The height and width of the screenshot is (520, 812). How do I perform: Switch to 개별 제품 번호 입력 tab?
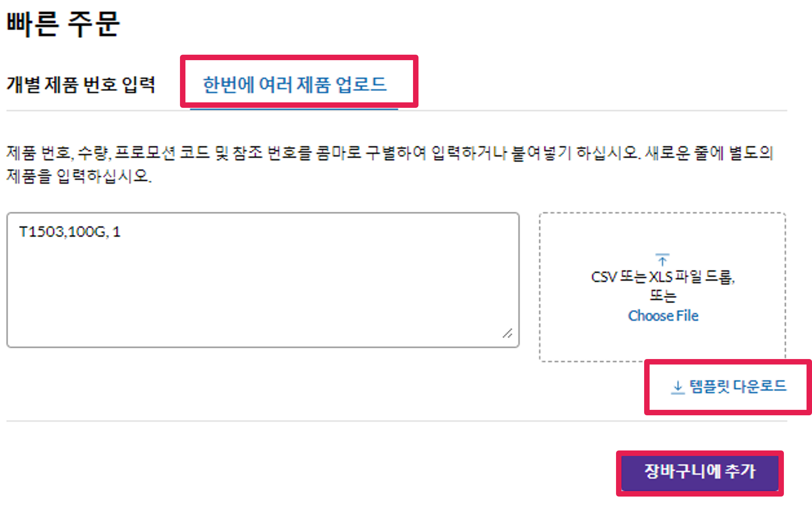tap(81, 84)
